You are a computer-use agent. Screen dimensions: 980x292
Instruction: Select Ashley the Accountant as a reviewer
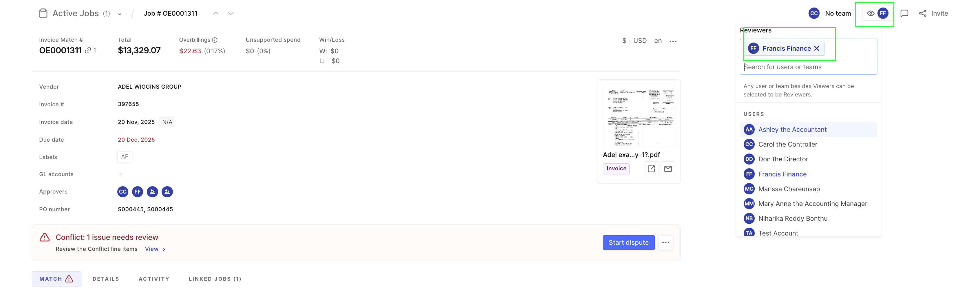tap(792, 129)
